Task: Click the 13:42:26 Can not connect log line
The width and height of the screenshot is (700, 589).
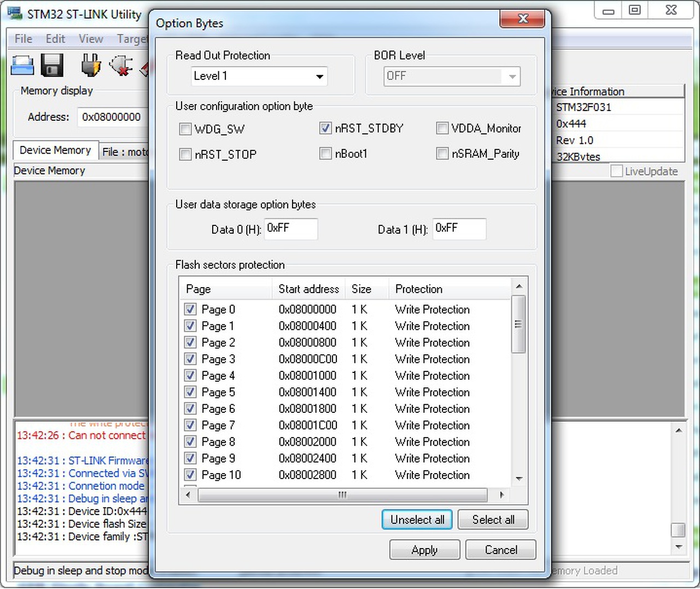Action: click(x=82, y=435)
